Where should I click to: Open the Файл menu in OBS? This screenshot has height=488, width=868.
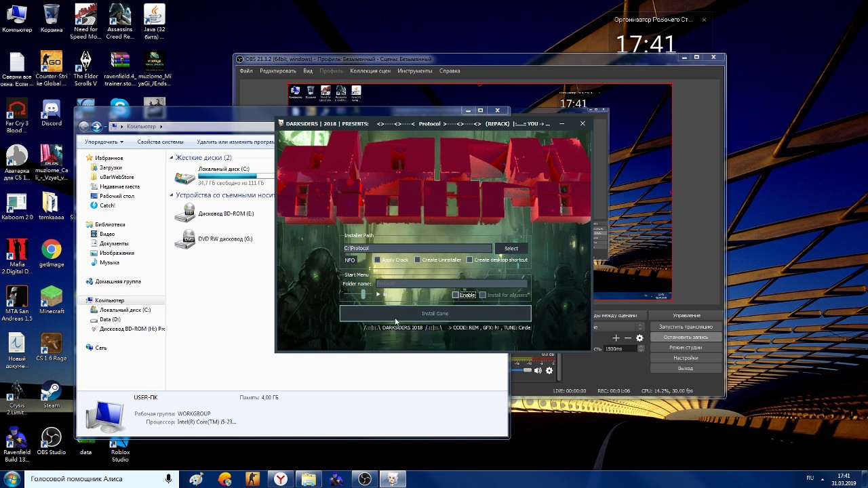point(245,70)
